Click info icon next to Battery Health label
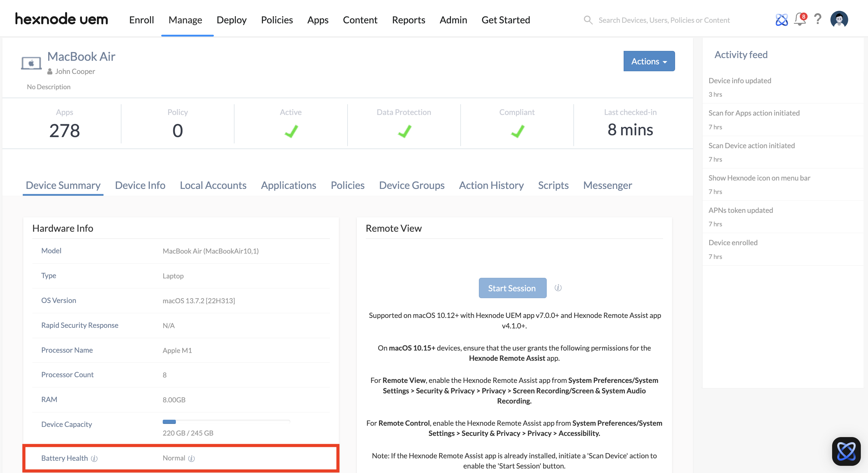 click(x=94, y=459)
